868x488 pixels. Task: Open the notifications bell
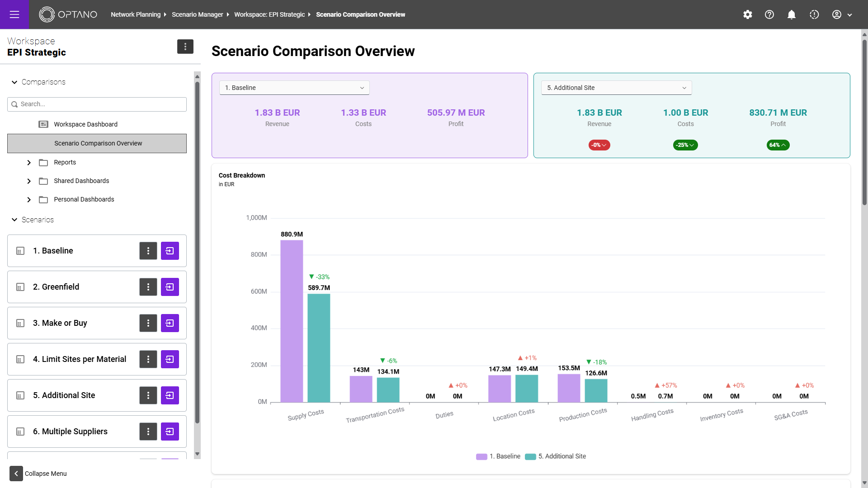coord(792,14)
